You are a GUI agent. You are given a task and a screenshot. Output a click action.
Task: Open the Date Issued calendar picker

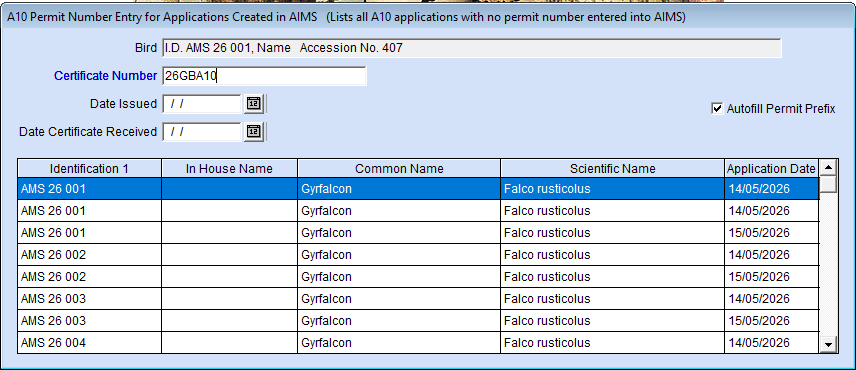253,104
